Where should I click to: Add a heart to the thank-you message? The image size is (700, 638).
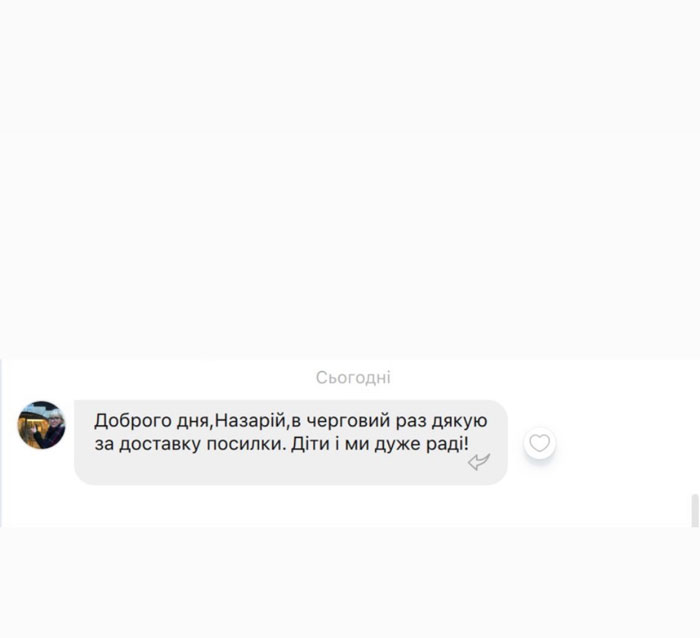point(539,443)
